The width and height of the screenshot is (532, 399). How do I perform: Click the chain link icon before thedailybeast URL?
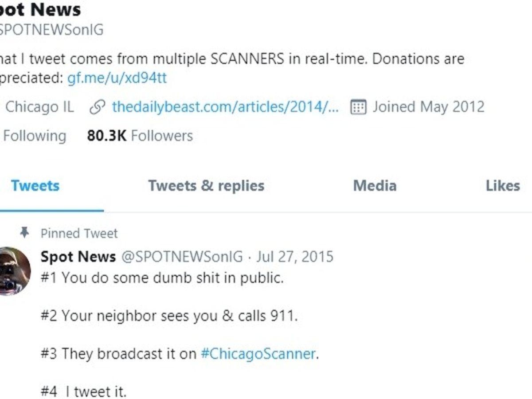(97, 107)
